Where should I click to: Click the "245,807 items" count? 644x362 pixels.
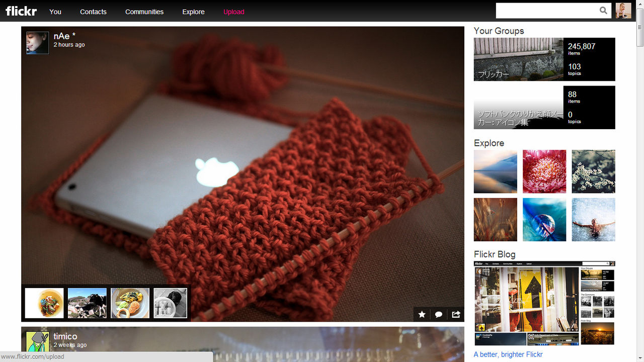click(x=582, y=49)
